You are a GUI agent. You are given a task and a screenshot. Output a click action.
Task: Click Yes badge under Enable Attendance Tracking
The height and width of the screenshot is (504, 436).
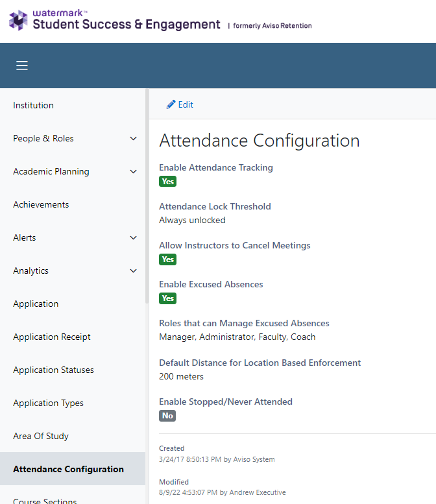(x=167, y=182)
